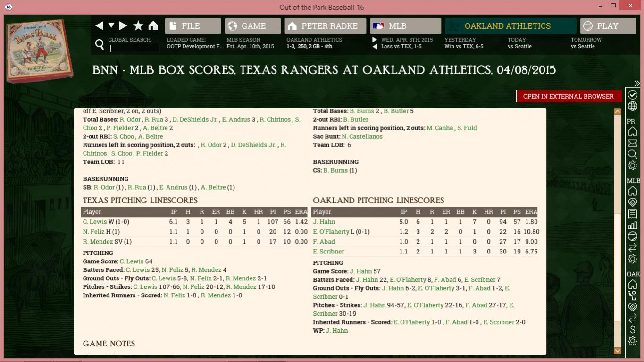Open D. DeShields Jr. Total Bases link
Viewport: 644px width, 362px height.
tap(195, 119)
